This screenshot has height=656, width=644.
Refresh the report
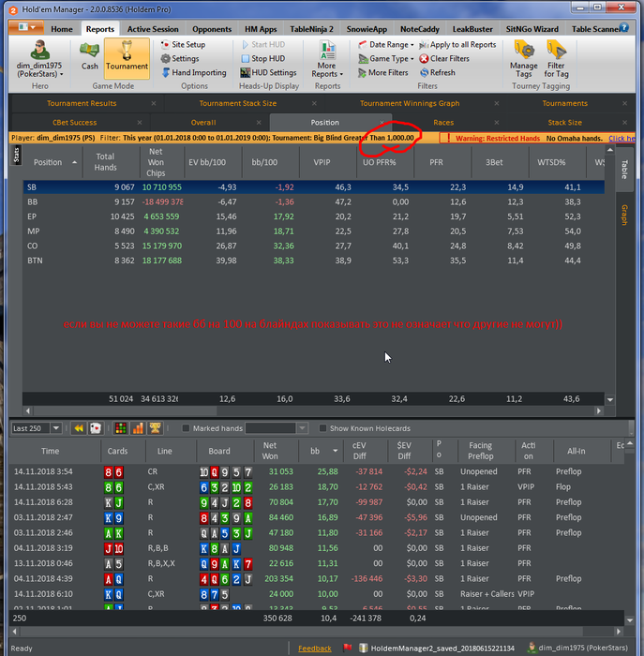[x=438, y=72]
